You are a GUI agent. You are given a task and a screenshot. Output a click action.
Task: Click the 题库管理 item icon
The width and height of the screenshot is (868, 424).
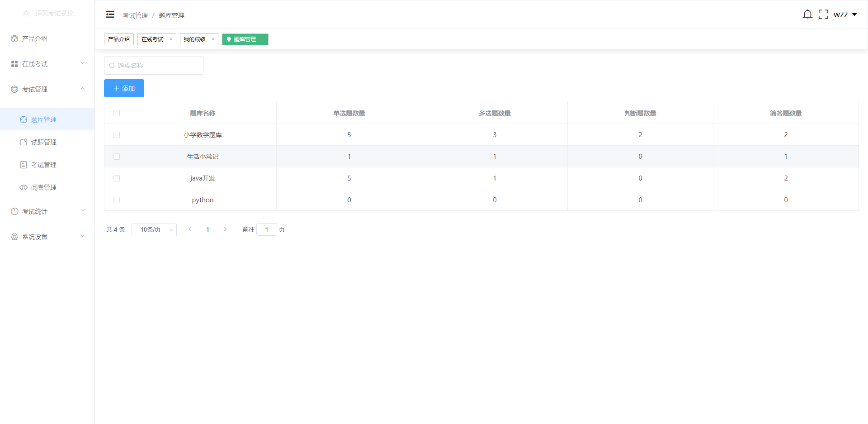(24, 119)
